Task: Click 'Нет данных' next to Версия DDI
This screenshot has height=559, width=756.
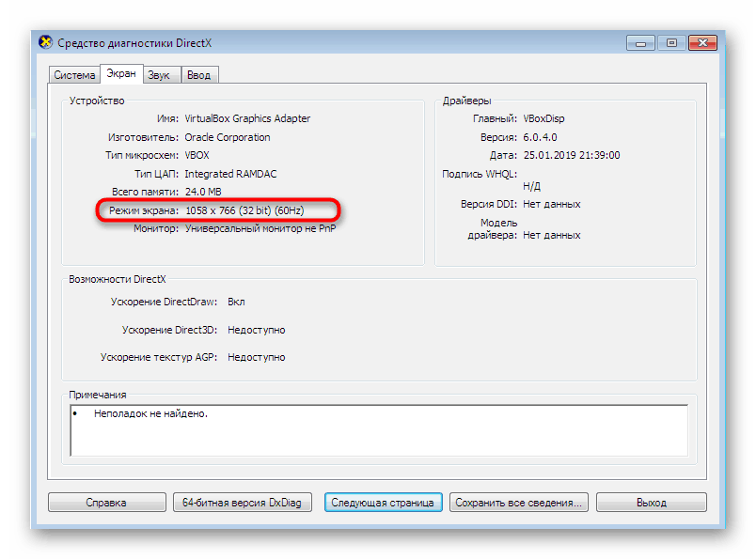Action: coord(552,204)
